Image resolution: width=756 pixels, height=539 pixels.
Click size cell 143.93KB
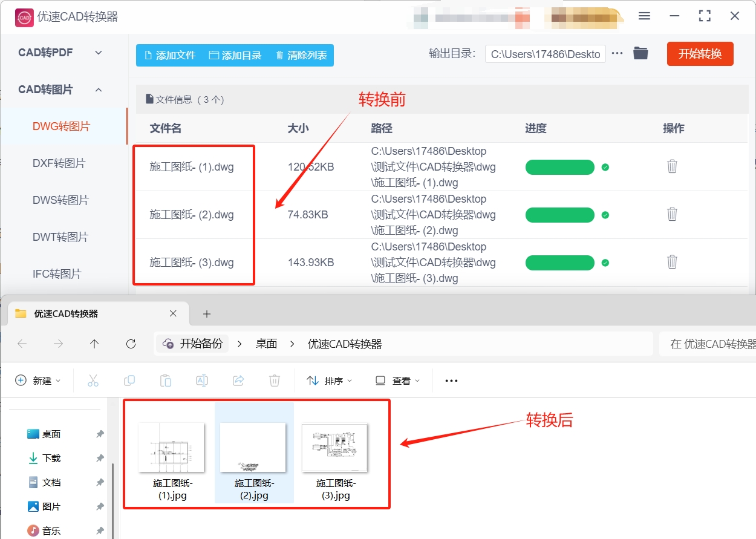311,263
